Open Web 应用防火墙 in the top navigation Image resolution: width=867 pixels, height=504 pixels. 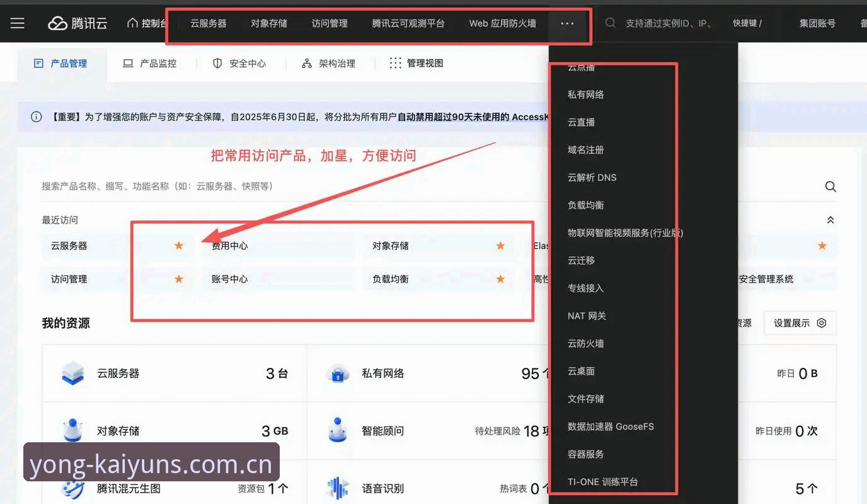[x=503, y=23]
